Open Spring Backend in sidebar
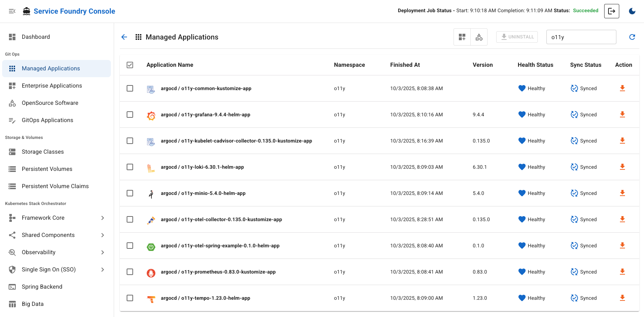Viewport: 644px width, 317px height. [x=57, y=287]
